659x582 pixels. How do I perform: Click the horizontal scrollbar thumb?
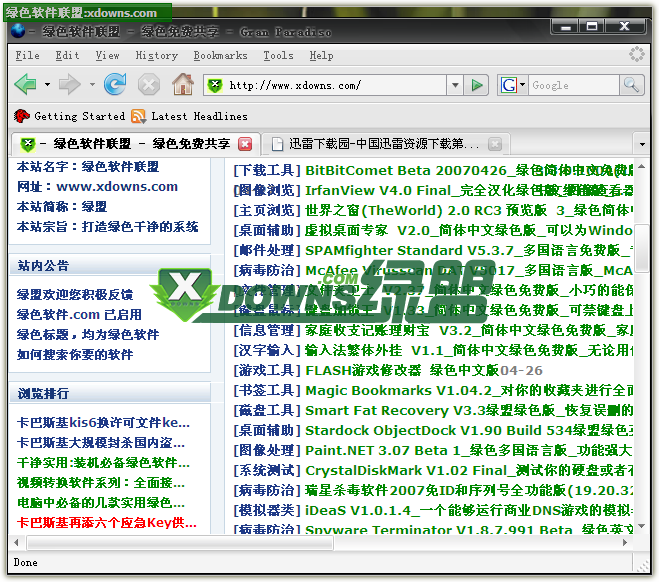180,542
